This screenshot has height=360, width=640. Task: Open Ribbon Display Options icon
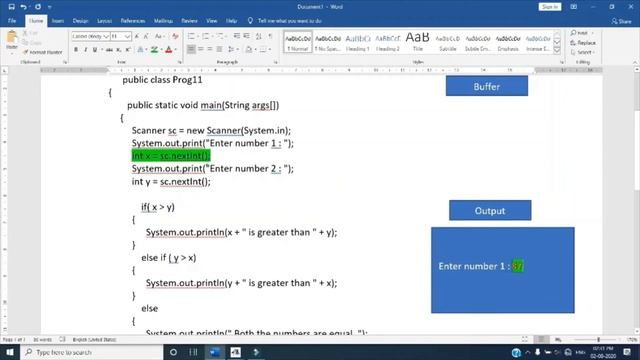pos(573,7)
